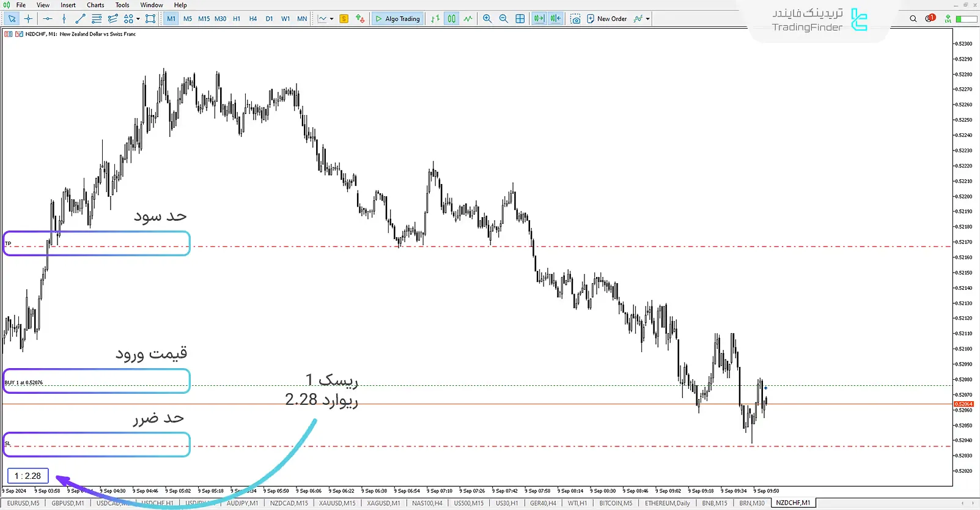The height and width of the screenshot is (510, 980).
Task: Pick the horizontal line drawing tool
Action: pyautogui.click(x=48, y=19)
